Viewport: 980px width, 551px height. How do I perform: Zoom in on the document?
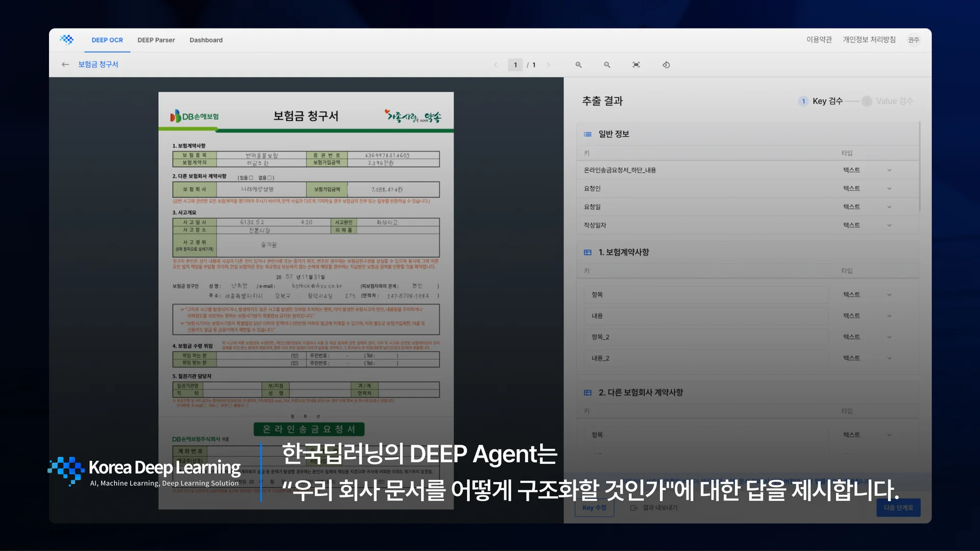tap(579, 65)
